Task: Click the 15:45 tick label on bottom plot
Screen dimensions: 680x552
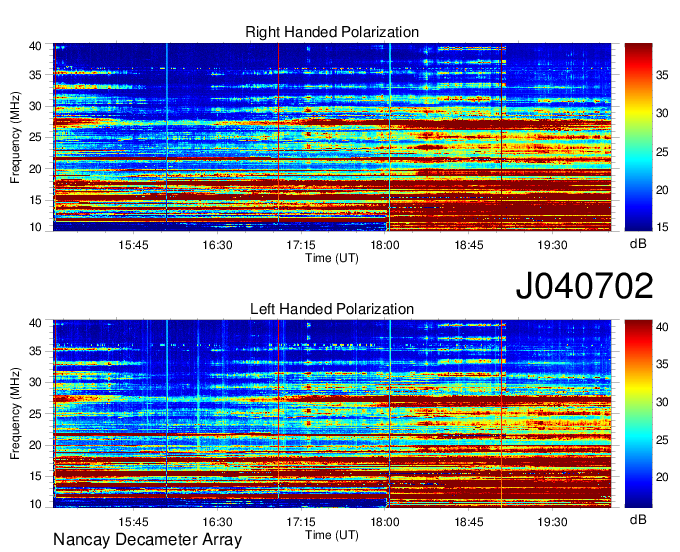Action: coord(133,522)
